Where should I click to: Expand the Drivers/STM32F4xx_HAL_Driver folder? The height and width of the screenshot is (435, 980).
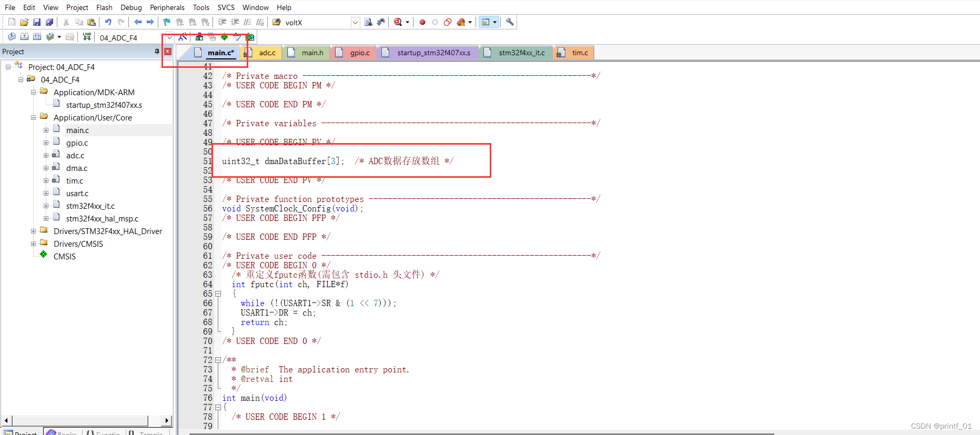point(33,231)
